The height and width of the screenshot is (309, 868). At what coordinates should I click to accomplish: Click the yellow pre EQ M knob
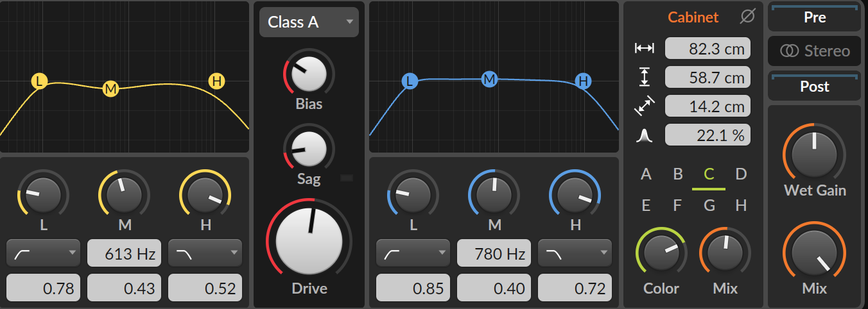tap(124, 195)
